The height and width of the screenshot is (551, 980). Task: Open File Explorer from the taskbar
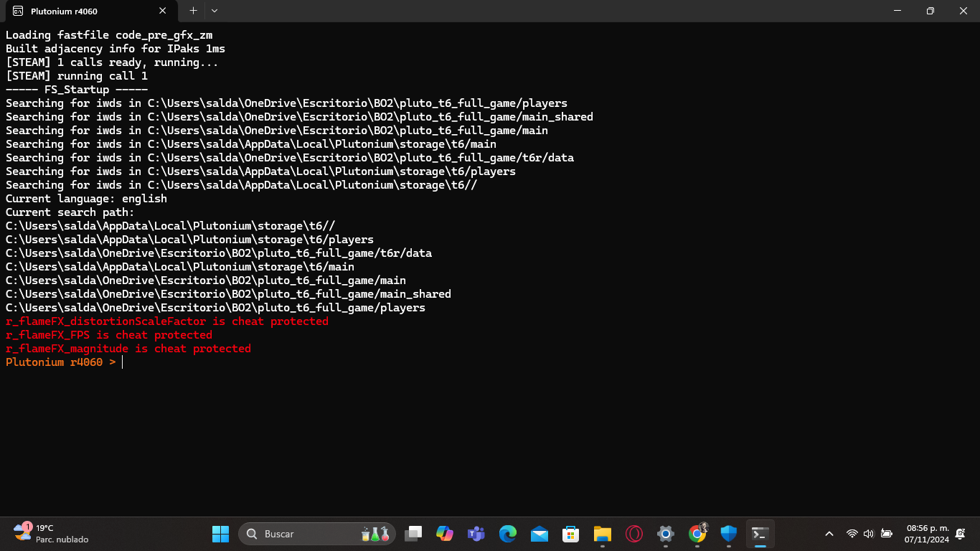pyautogui.click(x=603, y=534)
